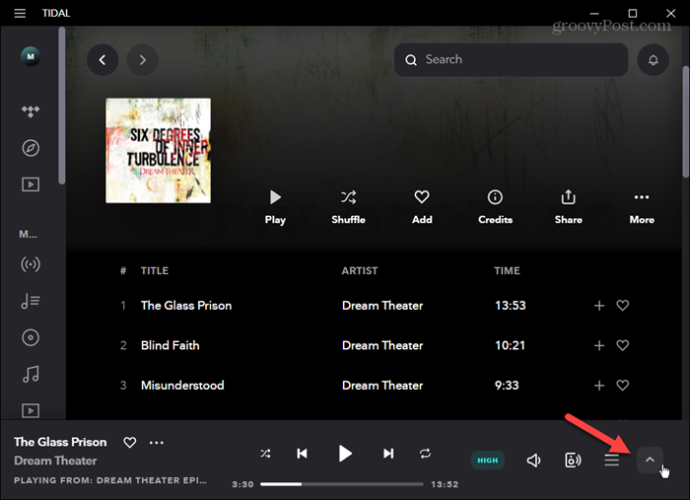
Task: Add Misunderstood to playlist with plus
Action: 599,386
